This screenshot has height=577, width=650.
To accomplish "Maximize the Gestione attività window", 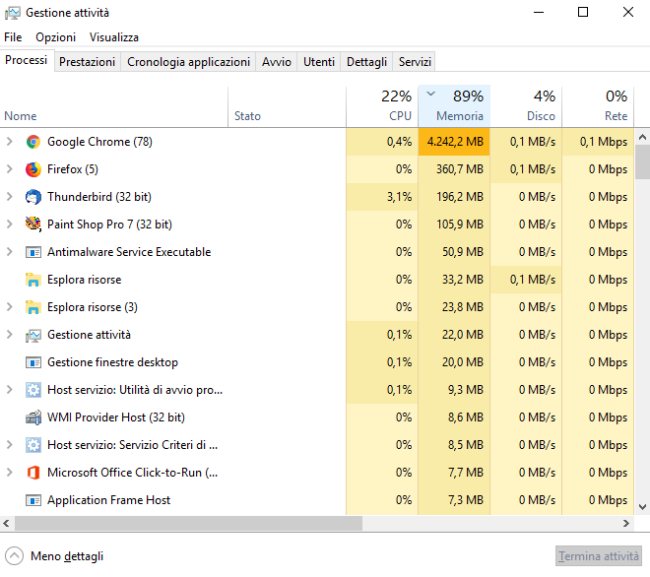I will (583, 12).
